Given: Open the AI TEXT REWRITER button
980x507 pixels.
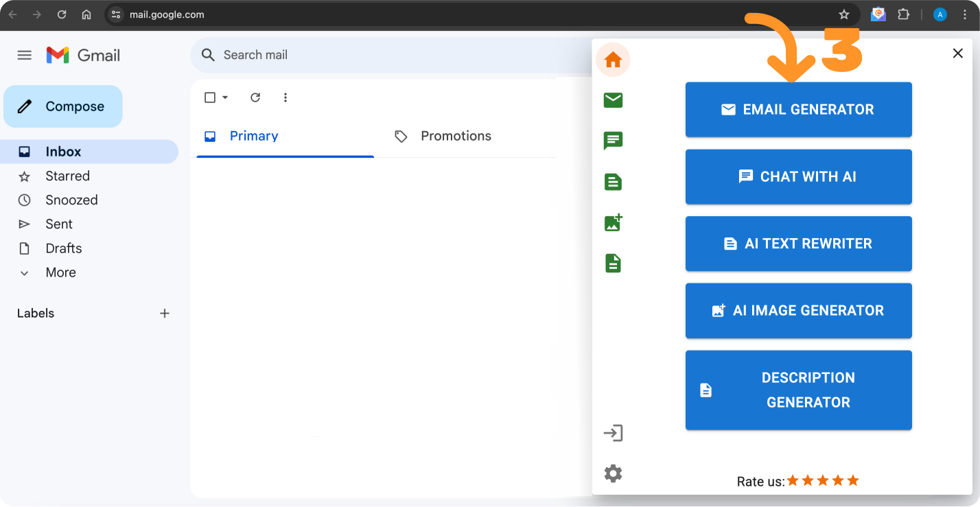Looking at the screenshot, I should [x=798, y=244].
